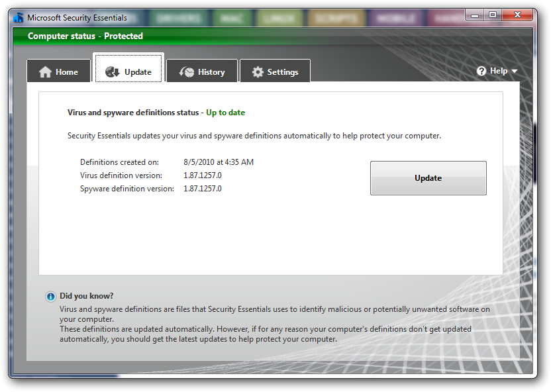Click the Update button

pos(428,177)
